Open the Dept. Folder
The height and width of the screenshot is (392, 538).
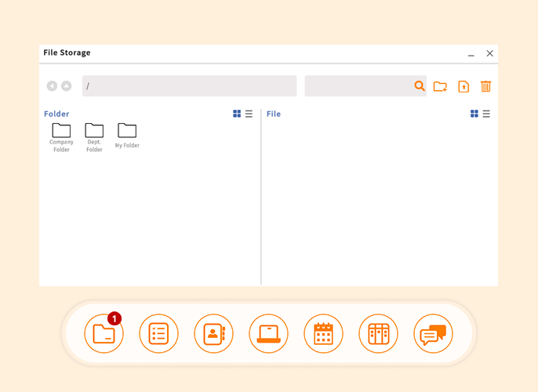[x=94, y=137]
